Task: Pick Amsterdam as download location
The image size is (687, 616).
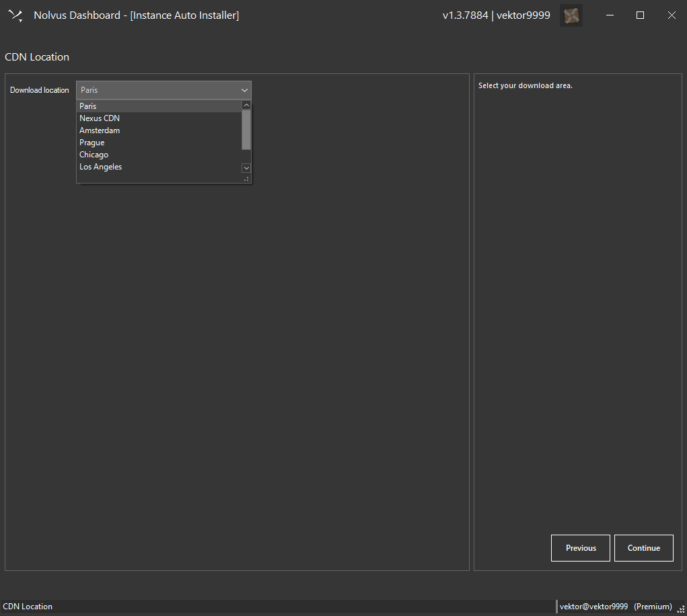Action: [x=159, y=130]
